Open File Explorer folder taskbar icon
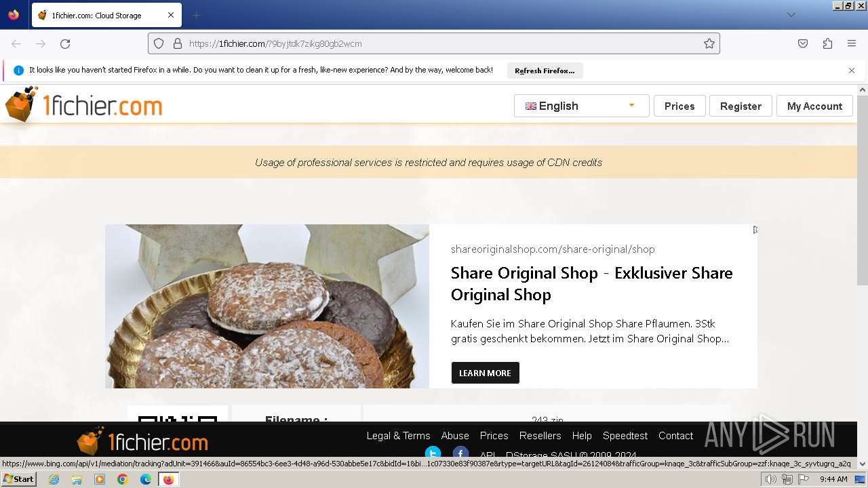The width and height of the screenshot is (868, 488). point(77,479)
